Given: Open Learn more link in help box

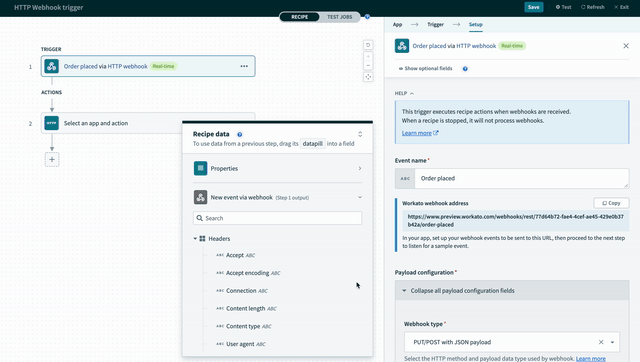Looking at the screenshot, I should click(x=420, y=133).
